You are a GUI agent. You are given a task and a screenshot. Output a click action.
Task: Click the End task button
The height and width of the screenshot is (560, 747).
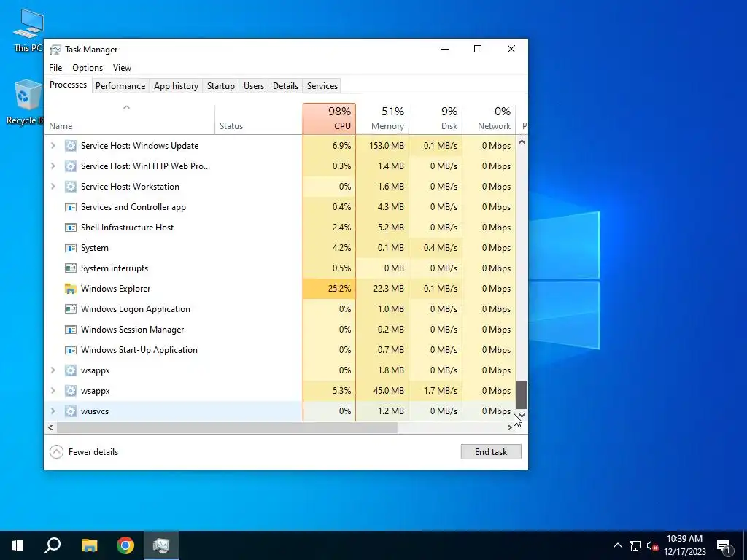pyautogui.click(x=491, y=452)
